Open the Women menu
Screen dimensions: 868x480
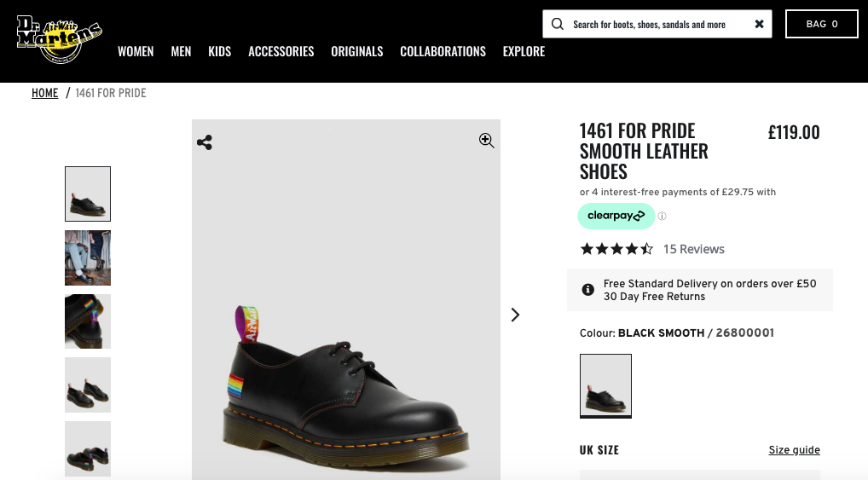point(136,51)
